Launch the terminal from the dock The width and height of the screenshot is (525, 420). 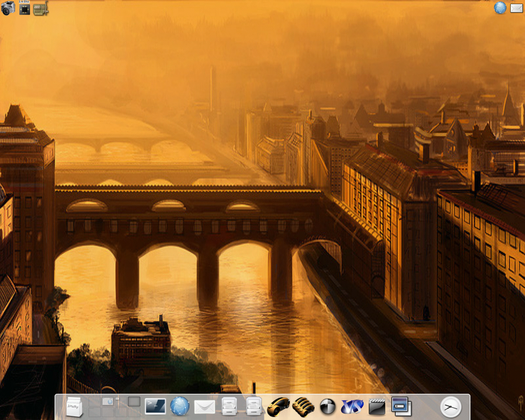coord(155,406)
